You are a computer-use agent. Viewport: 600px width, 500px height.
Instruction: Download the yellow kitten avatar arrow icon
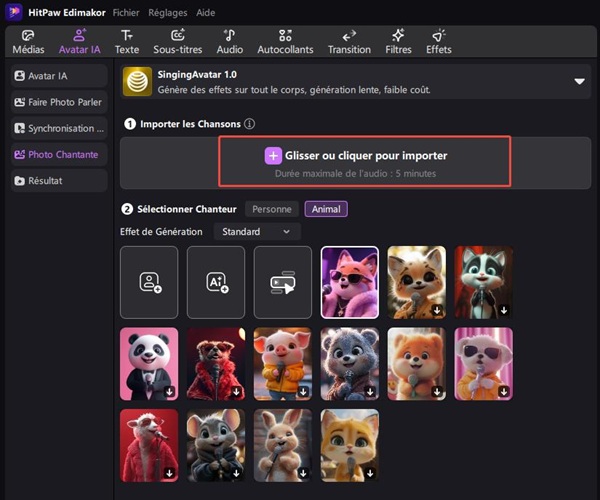tap(370, 473)
